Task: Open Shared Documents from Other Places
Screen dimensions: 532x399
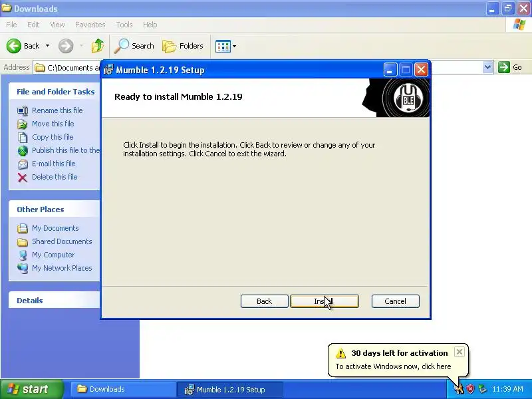Action: point(62,241)
